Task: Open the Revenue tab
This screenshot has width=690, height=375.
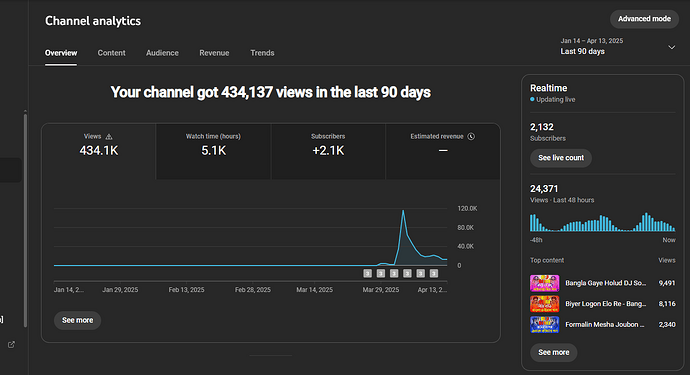Action: pos(214,53)
